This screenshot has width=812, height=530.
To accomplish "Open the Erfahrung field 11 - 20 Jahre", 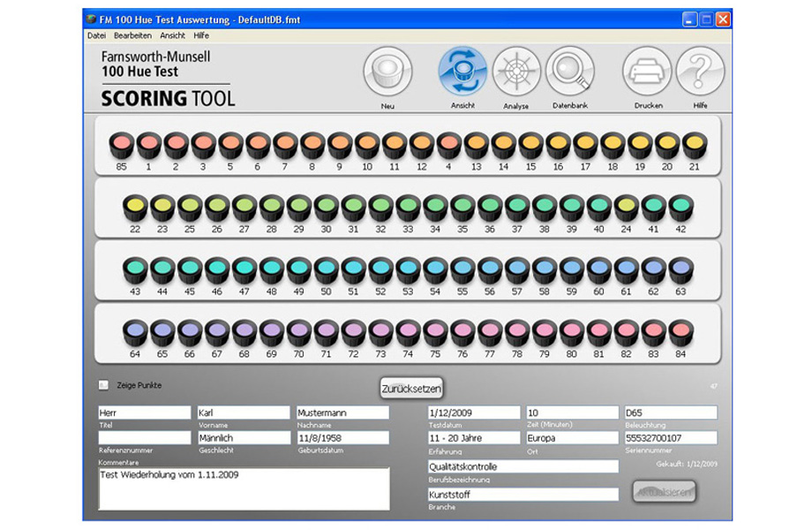I will (x=473, y=438).
